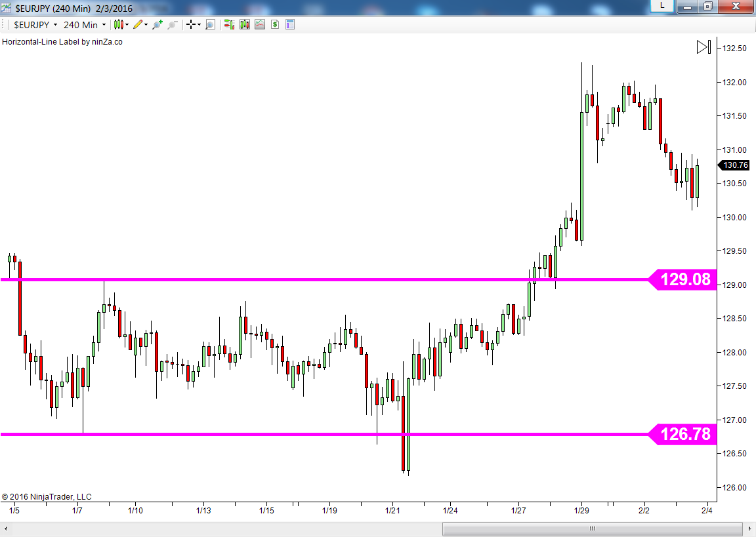The height and width of the screenshot is (537, 756).
Task: Click the 128.50 price axis label
Action: pyautogui.click(x=734, y=319)
